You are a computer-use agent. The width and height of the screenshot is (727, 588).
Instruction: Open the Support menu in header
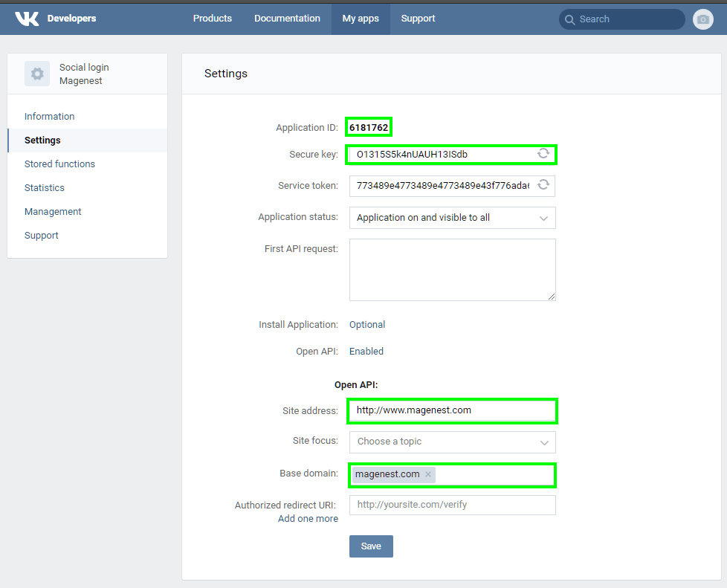[x=419, y=19]
